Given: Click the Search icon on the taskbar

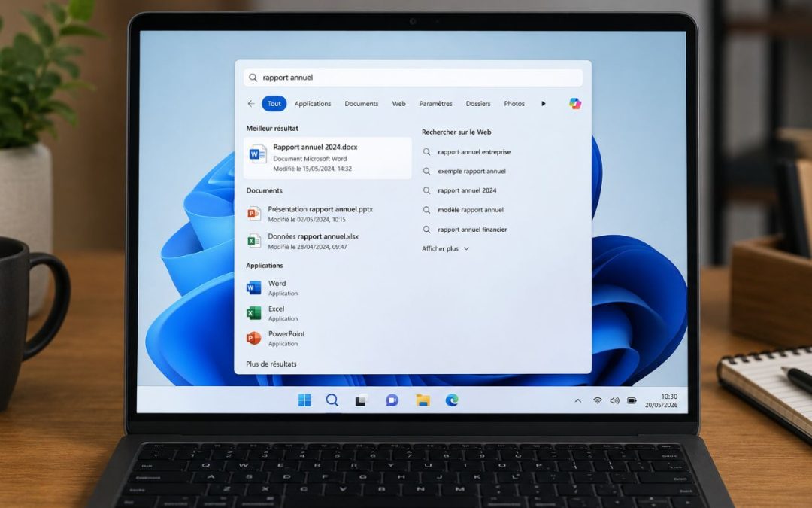Looking at the screenshot, I should click(332, 400).
